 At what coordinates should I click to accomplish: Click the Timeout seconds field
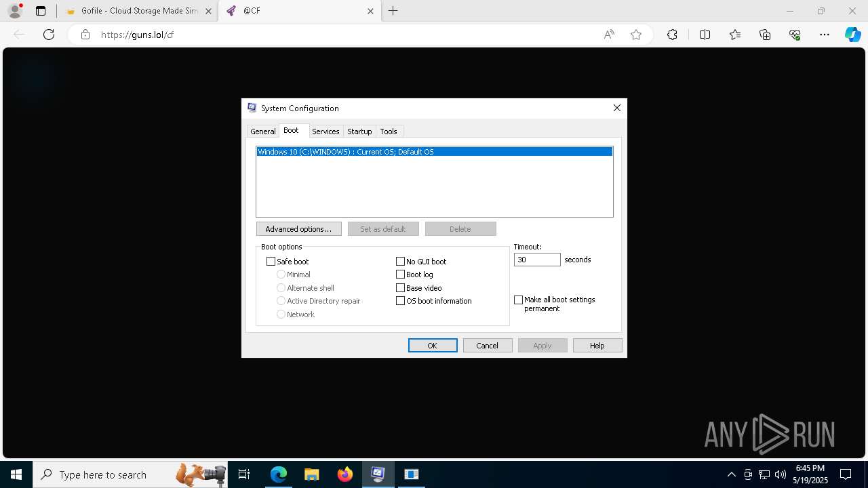pos(537,260)
